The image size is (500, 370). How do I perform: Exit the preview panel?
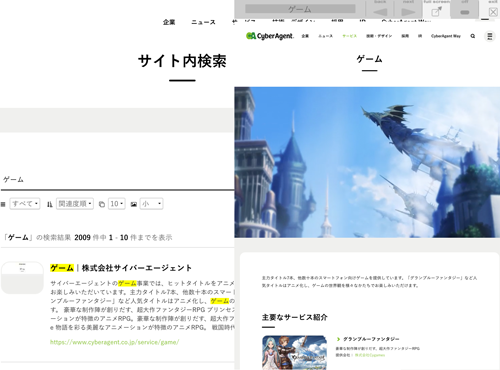493,12
